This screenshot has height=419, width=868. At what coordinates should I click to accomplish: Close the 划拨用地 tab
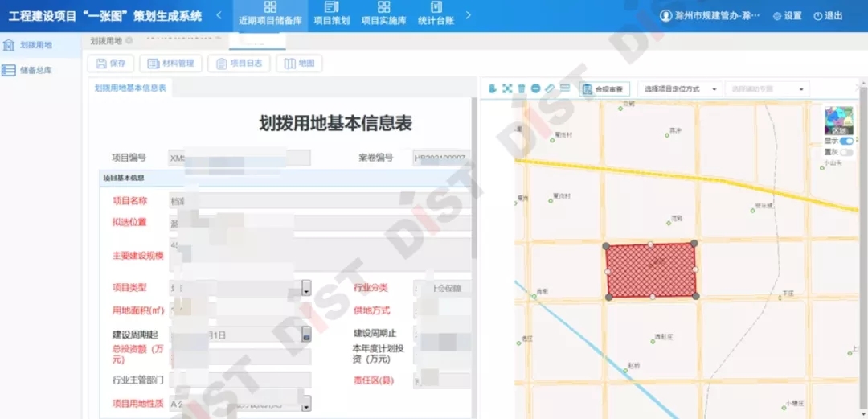coord(129,41)
